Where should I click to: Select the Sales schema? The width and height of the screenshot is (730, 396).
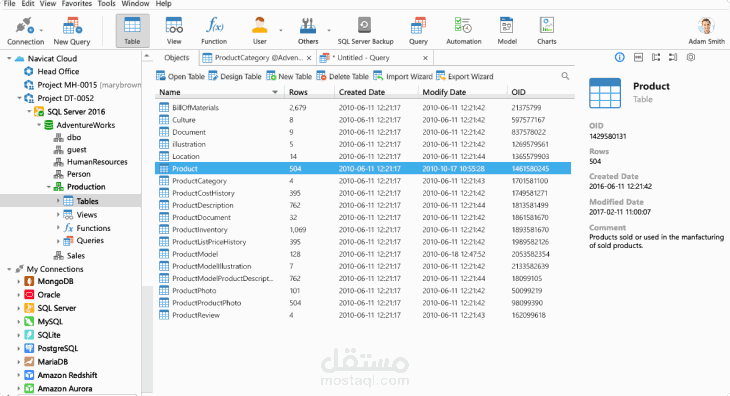pyautogui.click(x=75, y=255)
